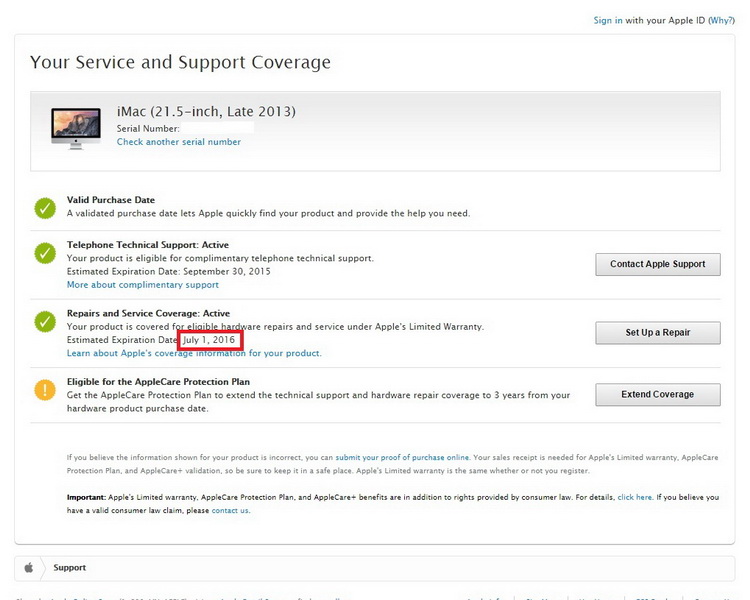The height and width of the screenshot is (600, 750).
Task: Click the orange warning icon for AppleCare
Action: click(45, 389)
